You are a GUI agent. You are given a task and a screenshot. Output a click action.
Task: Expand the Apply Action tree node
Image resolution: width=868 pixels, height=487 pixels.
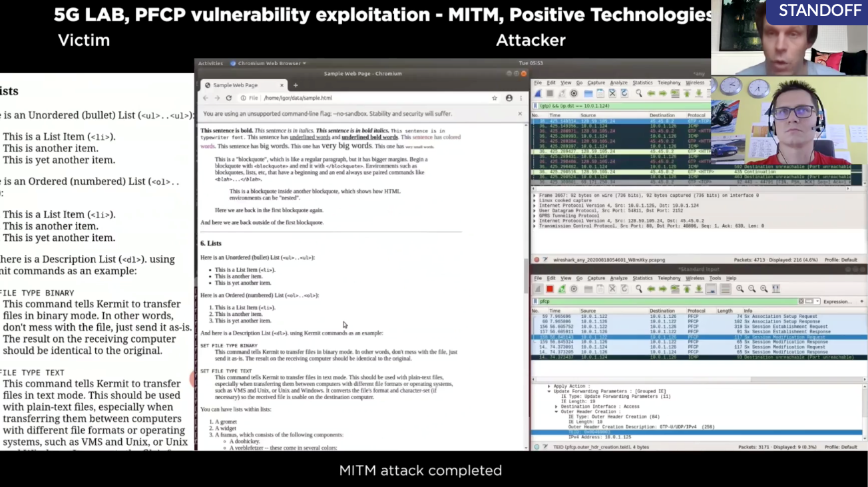coord(549,387)
